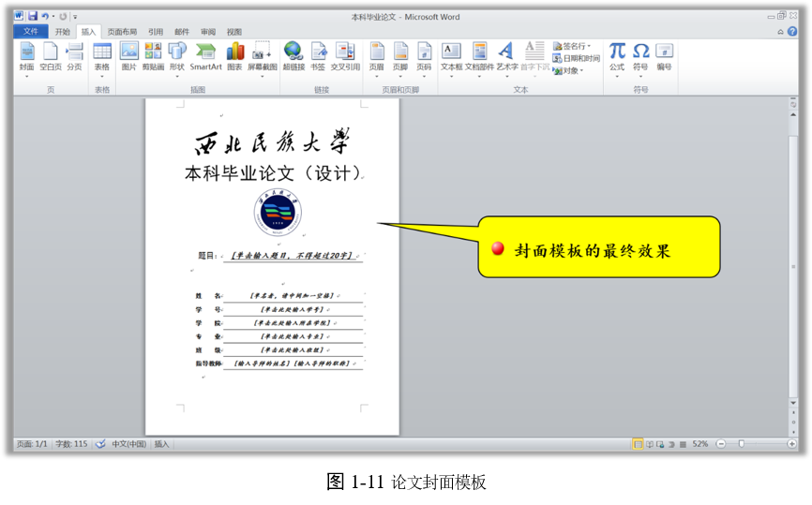Insert WordArt (艺术字)
This screenshot has width=812, height=505.
(x=507, y=57)
